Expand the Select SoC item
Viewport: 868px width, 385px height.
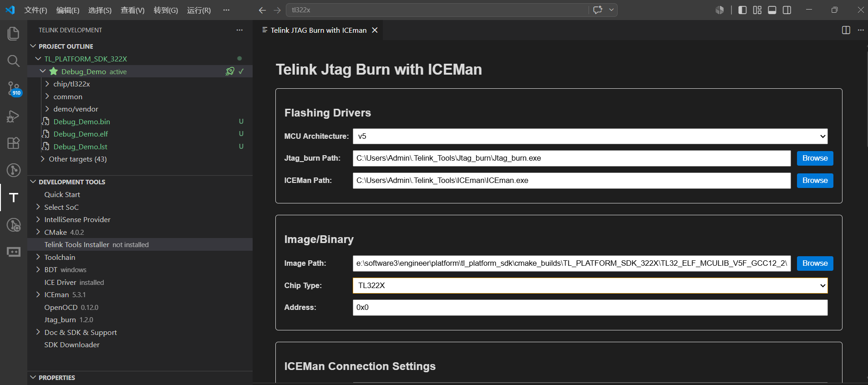tap(38, 207)
